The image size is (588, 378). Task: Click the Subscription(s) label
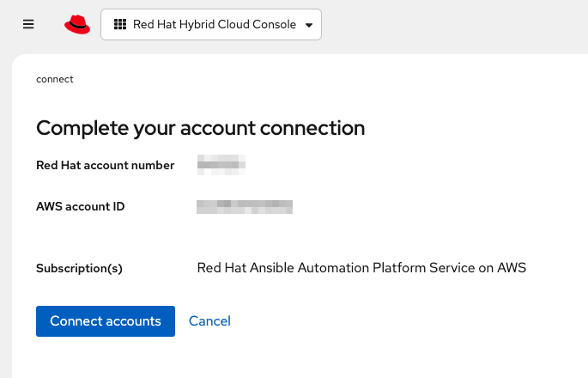click(79, 268)
